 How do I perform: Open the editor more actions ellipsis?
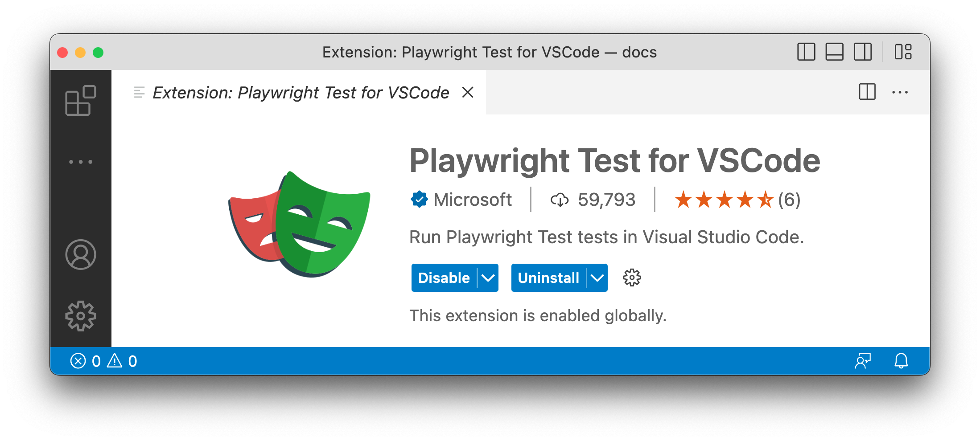pos(900,92)
